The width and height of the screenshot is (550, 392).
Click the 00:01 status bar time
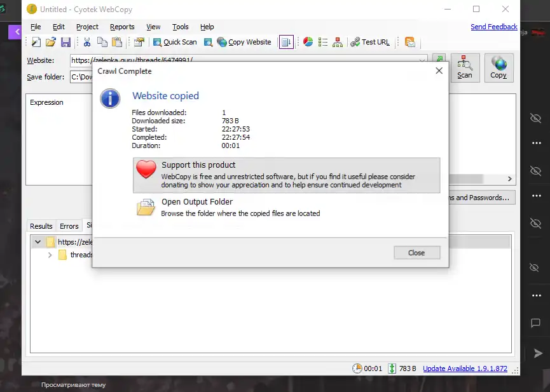pyautogui.click(x=373, y=368)
